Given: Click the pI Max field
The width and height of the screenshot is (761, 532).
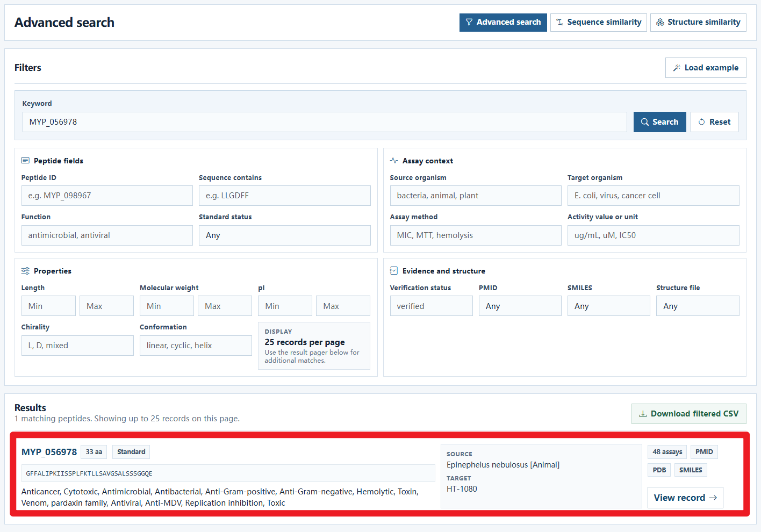Looking at the screenshot, I should [343, 306].
